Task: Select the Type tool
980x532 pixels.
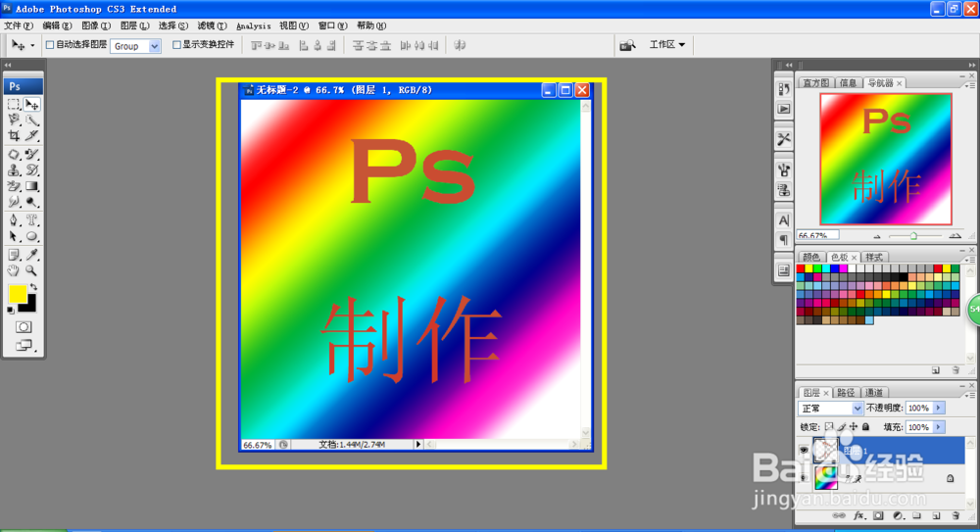Action: [x=32, y=220]
